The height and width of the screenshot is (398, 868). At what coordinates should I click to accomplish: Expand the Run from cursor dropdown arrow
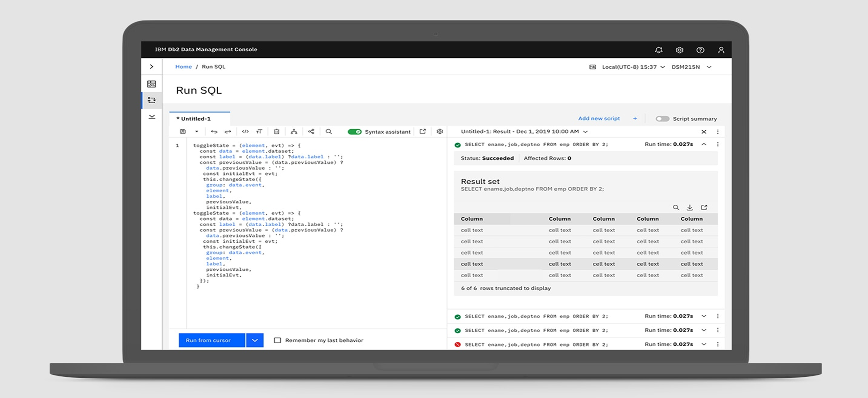point(255,340)
